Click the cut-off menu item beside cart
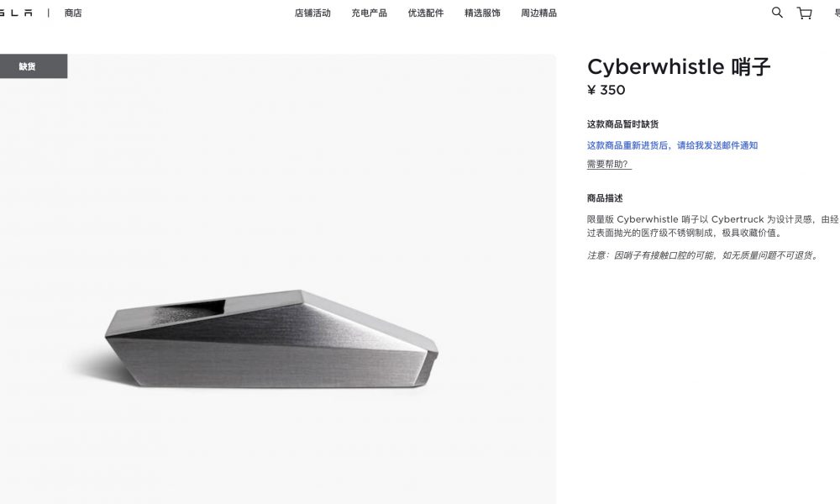The height and width of the screenshot is (504, 840). [x=837, y=13]
